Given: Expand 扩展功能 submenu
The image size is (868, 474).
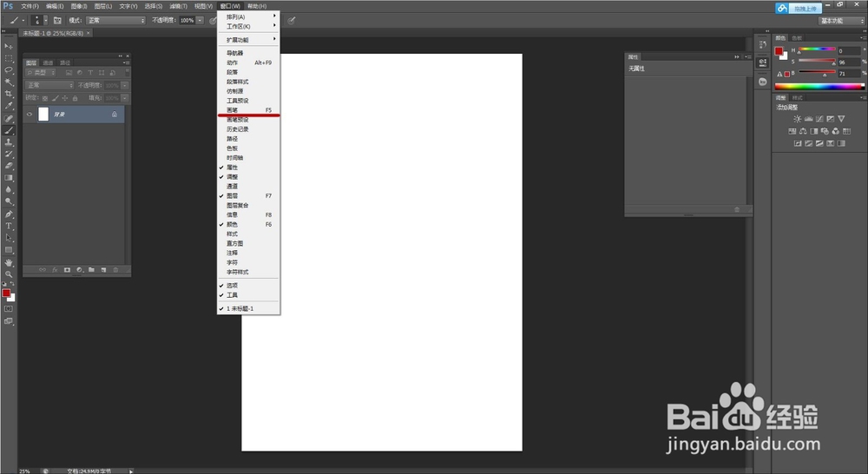Looking at the screenshot, I should coord(248,40).
